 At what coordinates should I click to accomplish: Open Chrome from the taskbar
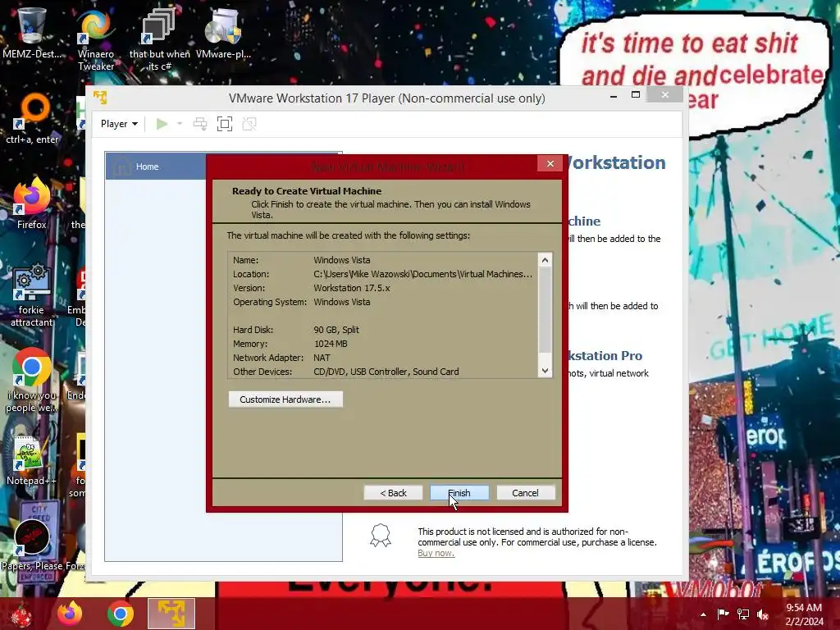(120, 614)
